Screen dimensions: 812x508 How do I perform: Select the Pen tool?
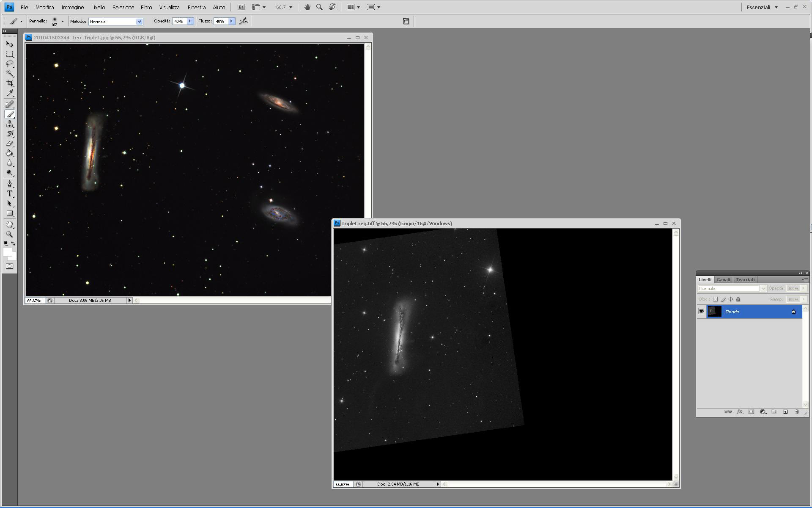(9, 184)
